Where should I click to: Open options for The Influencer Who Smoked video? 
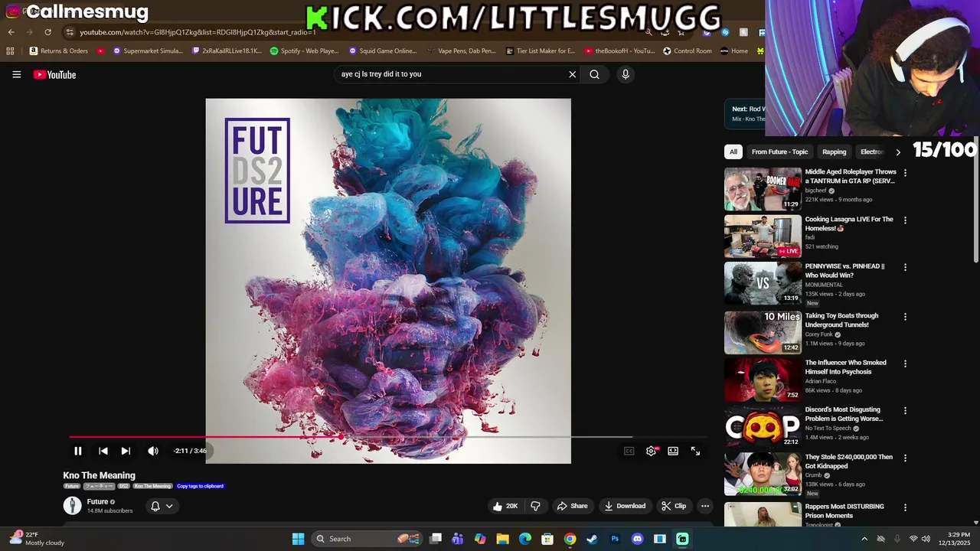tap(905, 364)
